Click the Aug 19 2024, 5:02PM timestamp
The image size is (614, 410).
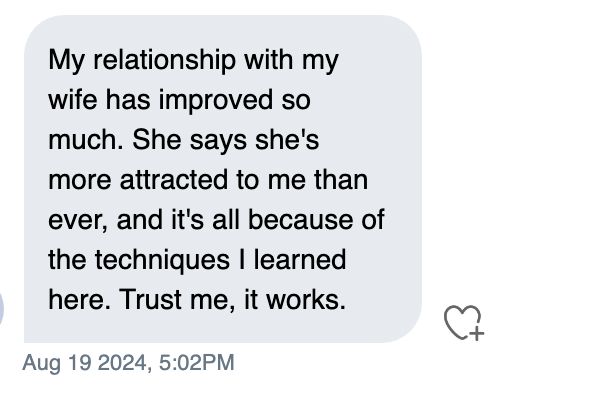pyautogui.click(x=128, y=363)
